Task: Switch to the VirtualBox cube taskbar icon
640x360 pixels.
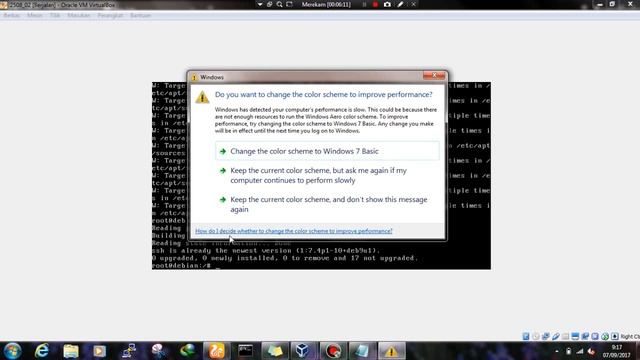Action: point(303,351)
